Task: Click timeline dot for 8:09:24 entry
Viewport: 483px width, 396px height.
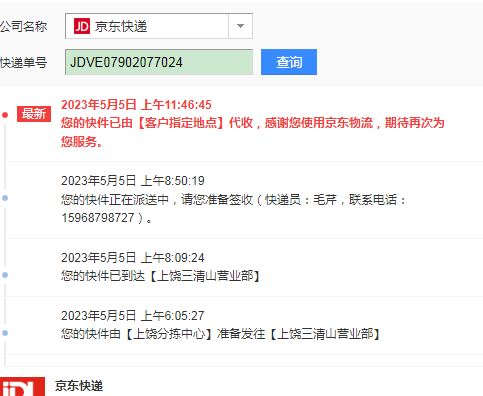Action: point(5,275)
